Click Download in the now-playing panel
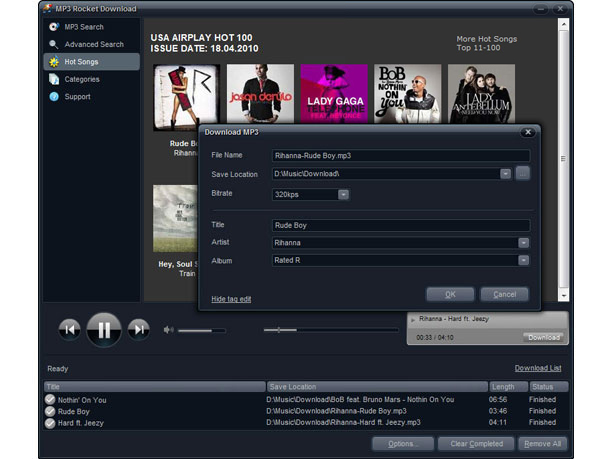The image size is (612, 459). (x=544, y=337)
